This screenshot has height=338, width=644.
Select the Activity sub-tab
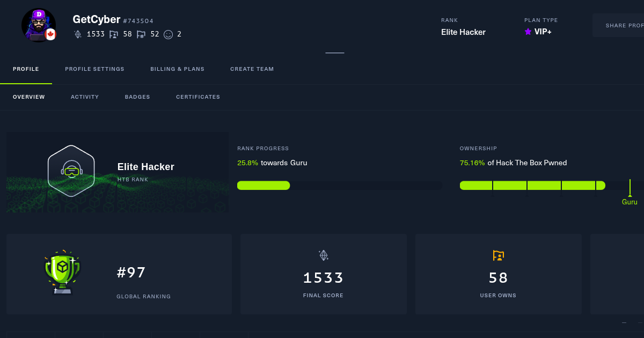85,97
